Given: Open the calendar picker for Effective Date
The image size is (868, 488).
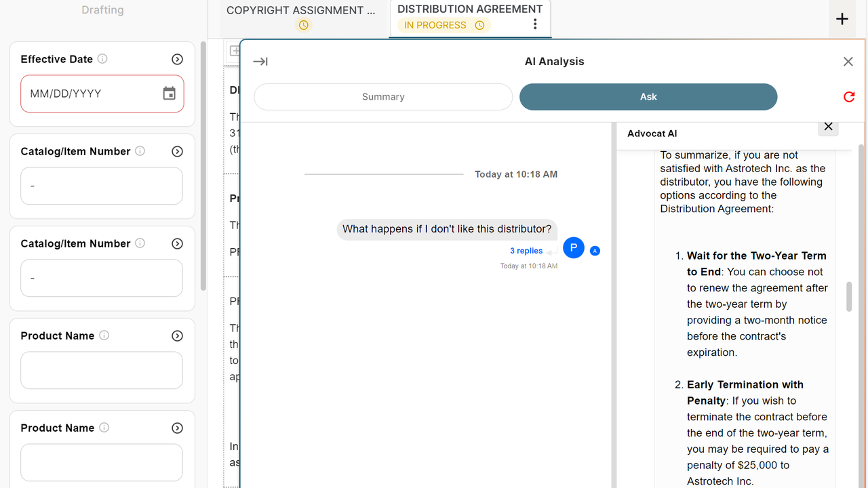Looking at the screenshot, I should click(x=170, y=94).
